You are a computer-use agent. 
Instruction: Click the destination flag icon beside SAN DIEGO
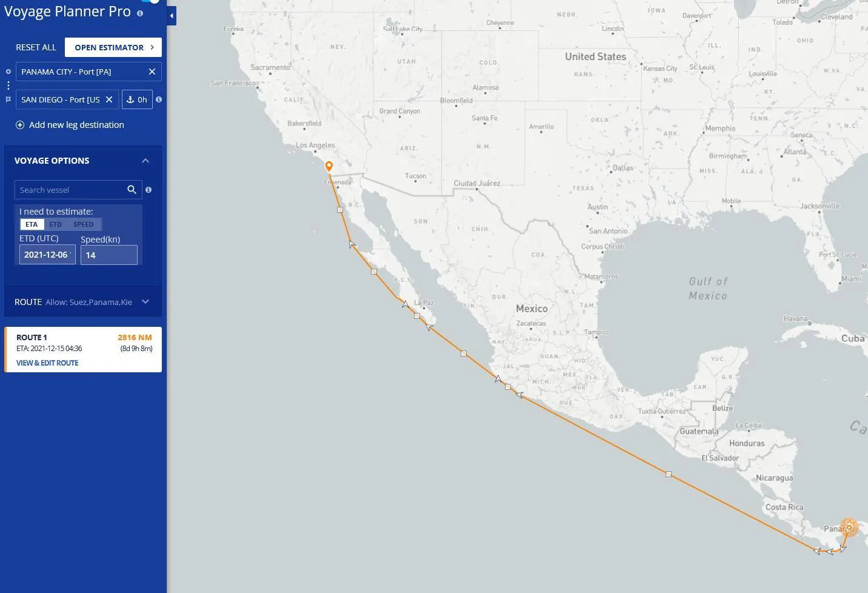(x=8, y=99)
